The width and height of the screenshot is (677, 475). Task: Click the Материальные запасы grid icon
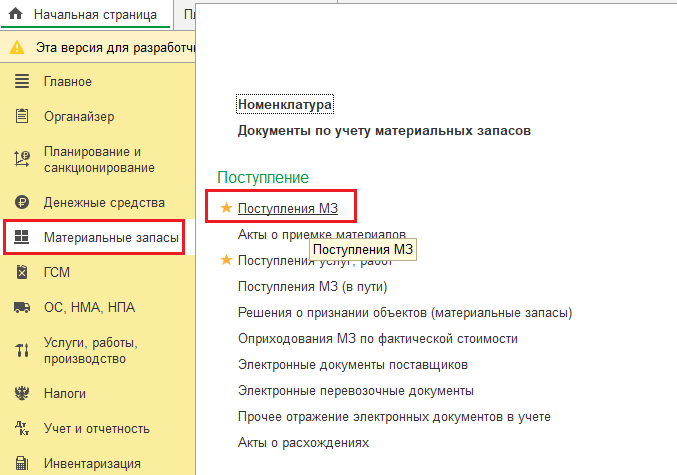click(x=22, y=237)
